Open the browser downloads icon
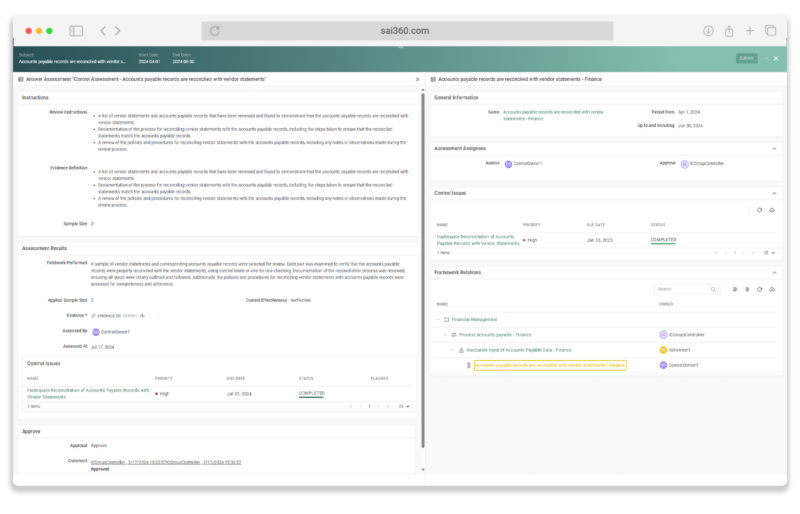Image resolution: width=800 pixels, height=514 pixels. coord(708,31)
